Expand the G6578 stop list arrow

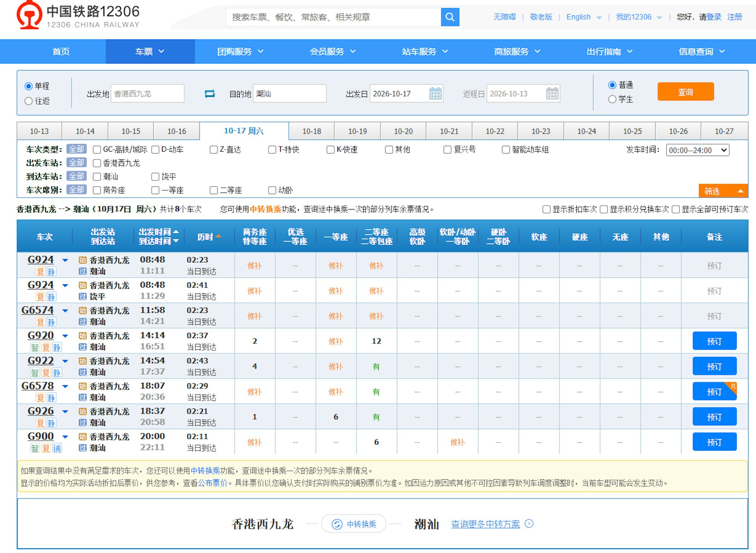pyautogui.click(x=65, y=386)
